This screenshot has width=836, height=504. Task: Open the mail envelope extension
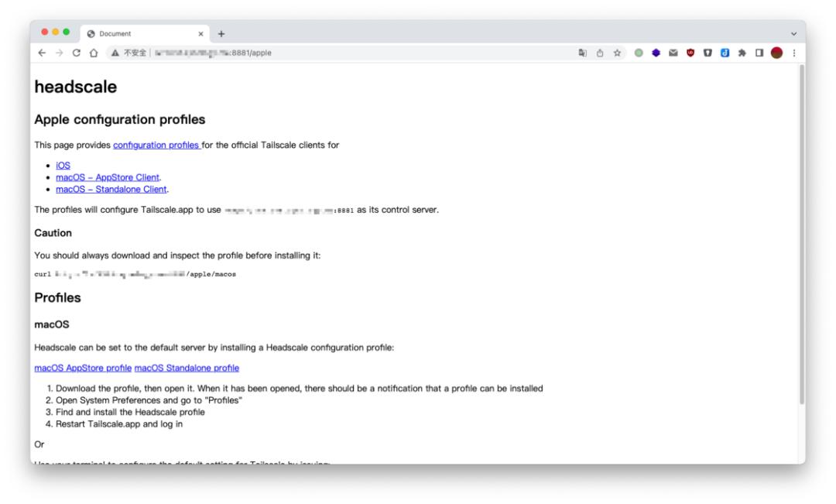[673, 53]
